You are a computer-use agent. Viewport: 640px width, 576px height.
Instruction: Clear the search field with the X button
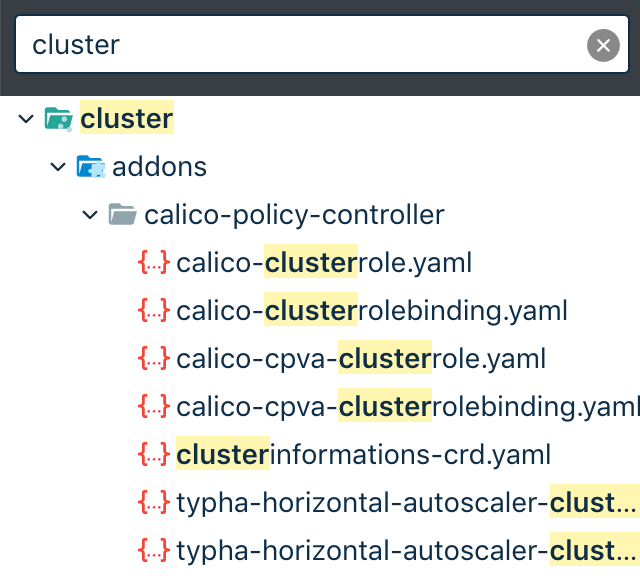(x=602, y=45)
